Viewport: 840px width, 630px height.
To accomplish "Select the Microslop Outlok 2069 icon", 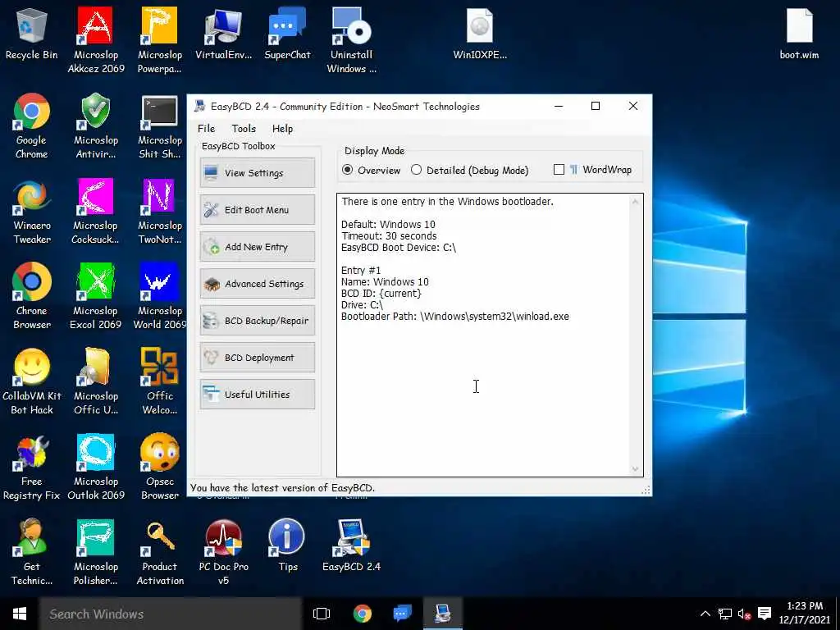I will point(96,467).
